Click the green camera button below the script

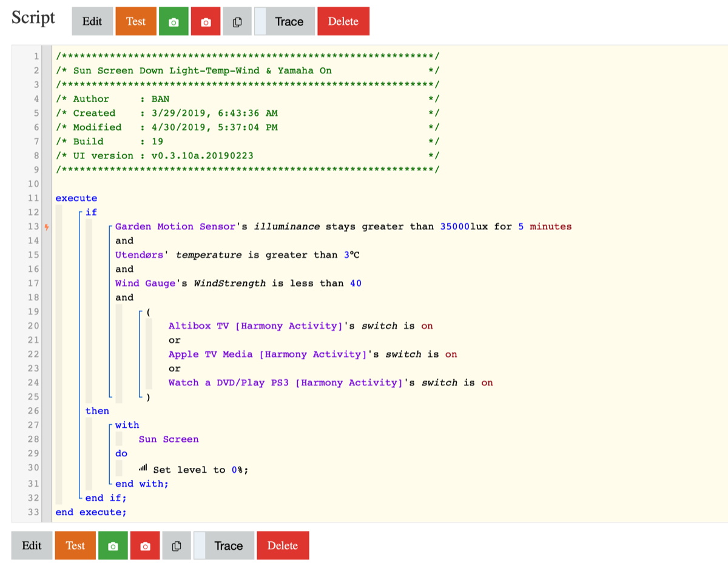pyautogui.click(x=113, y=546)
